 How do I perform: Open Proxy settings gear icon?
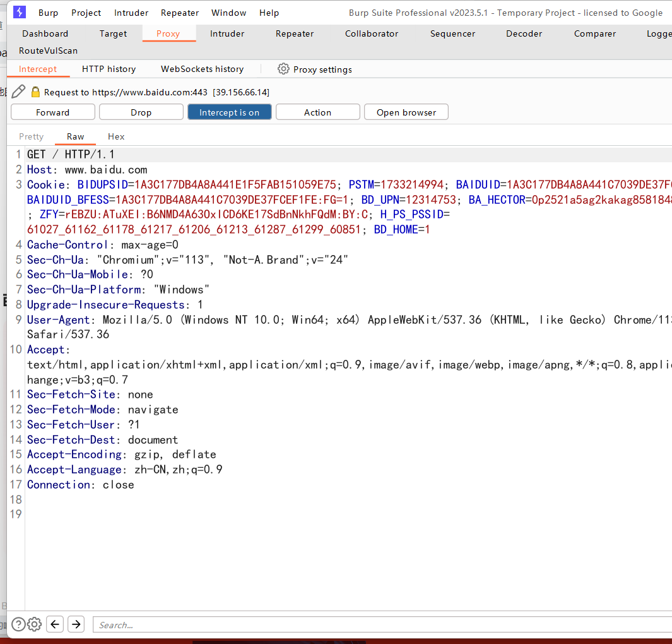click(x=283, y=69)
